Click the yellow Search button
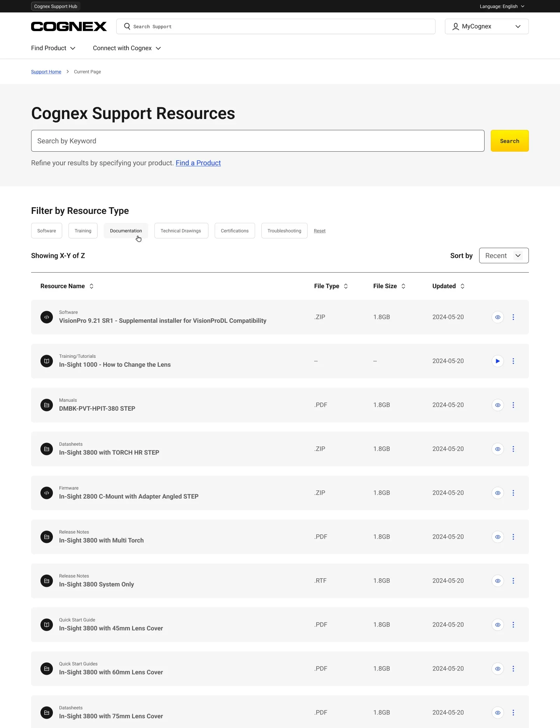This screenshot has width=560, height=728. point(509,141)
